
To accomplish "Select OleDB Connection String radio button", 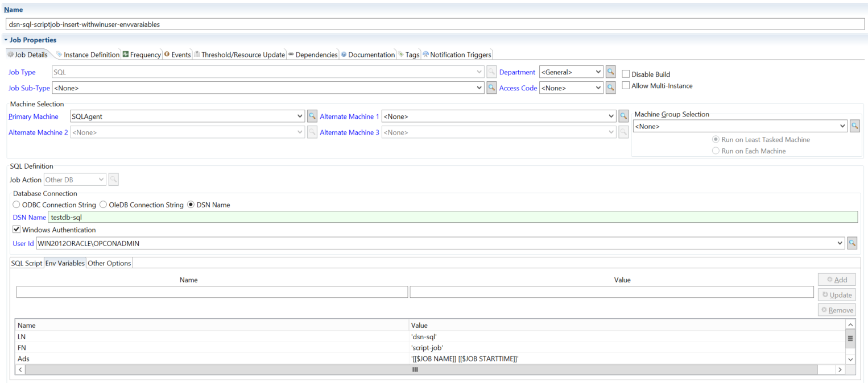I will click(x=103, y=205).
